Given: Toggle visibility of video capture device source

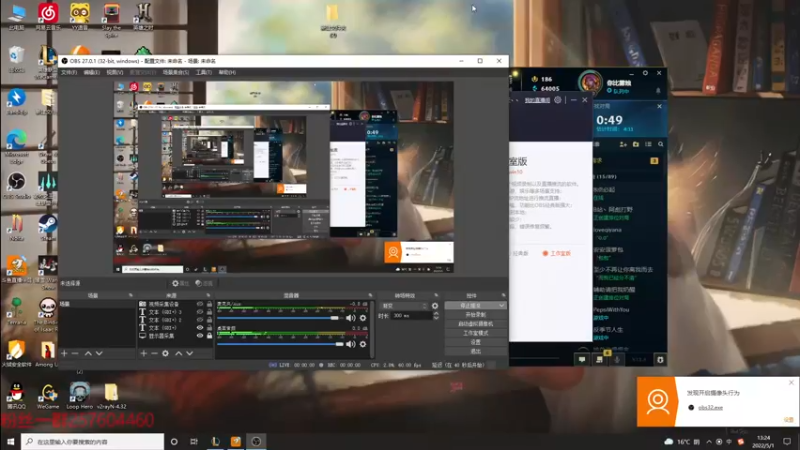Looking at the screenshot, I should (x=200, y=304).
